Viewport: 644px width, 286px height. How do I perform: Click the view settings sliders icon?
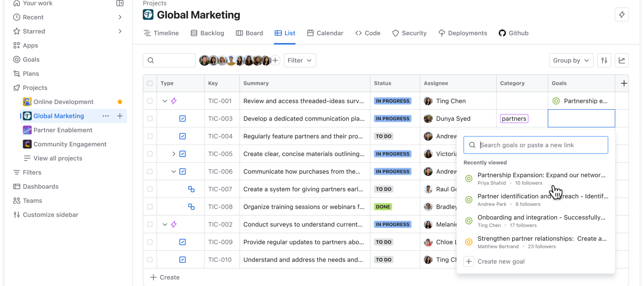tap(604, 60)
